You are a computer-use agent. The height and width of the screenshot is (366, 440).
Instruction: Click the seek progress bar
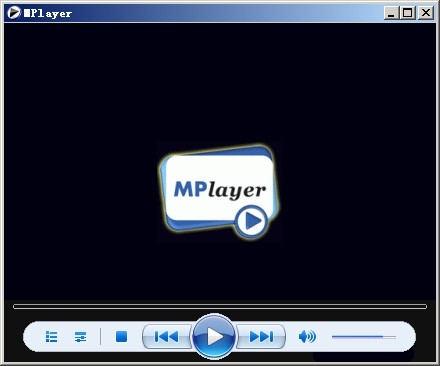pyautogui.click(x=220, y=306)
